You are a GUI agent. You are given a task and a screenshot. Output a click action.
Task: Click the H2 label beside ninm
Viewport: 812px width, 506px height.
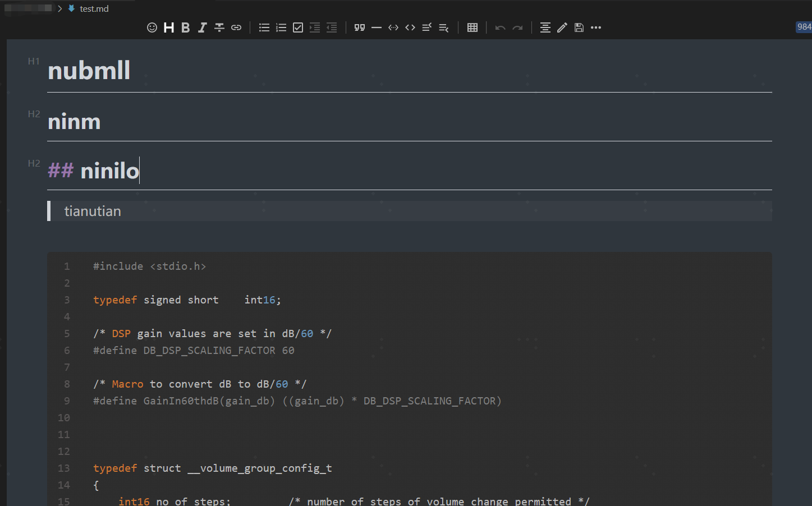[x=34, y=114]
